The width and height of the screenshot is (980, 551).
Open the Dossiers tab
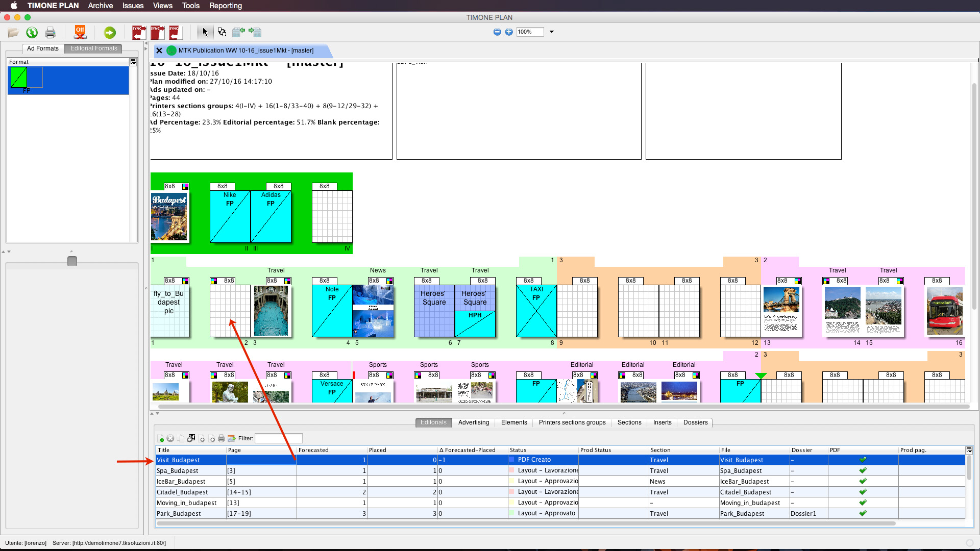[x=696, y=422]
